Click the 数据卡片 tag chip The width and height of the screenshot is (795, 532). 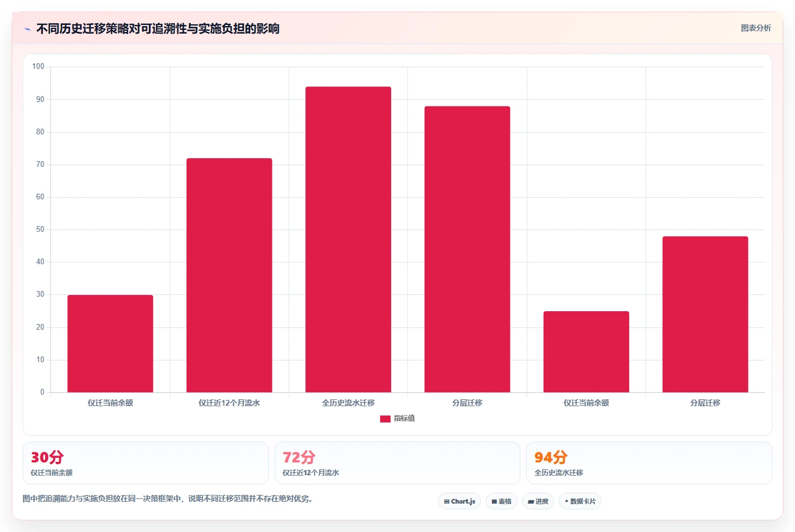580,501
